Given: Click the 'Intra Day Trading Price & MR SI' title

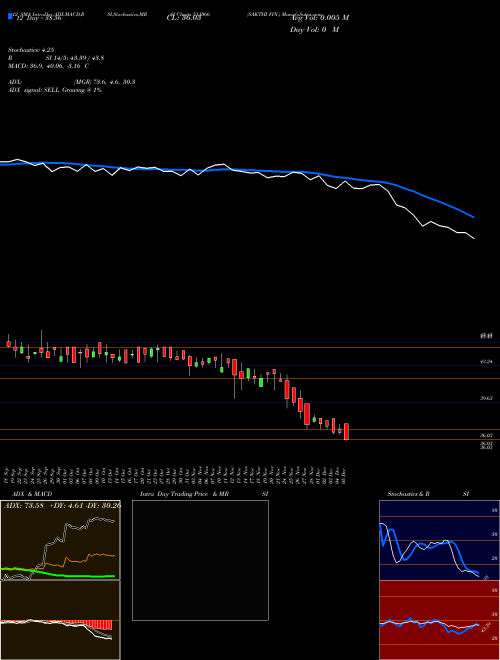Looking at the screenshot, I should click(205, 494).
